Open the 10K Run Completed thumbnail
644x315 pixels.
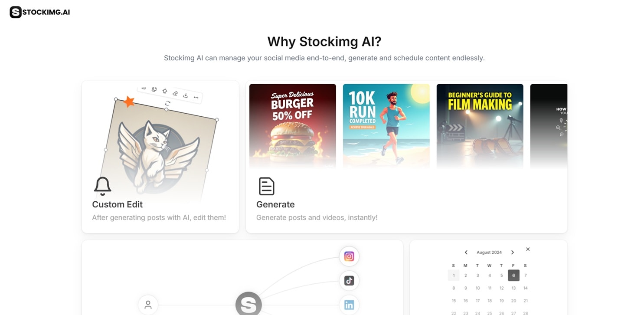pyautogui.click(x=386, y=126)
